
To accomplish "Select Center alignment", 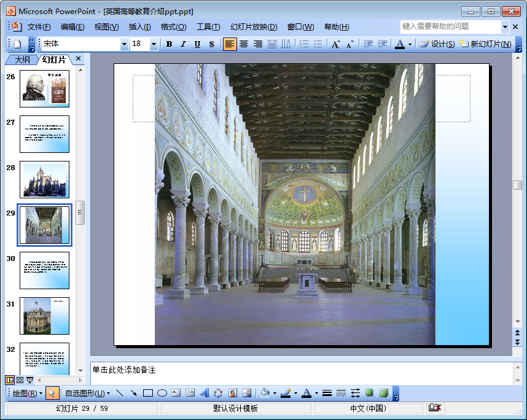I will [x=244, y=44].
